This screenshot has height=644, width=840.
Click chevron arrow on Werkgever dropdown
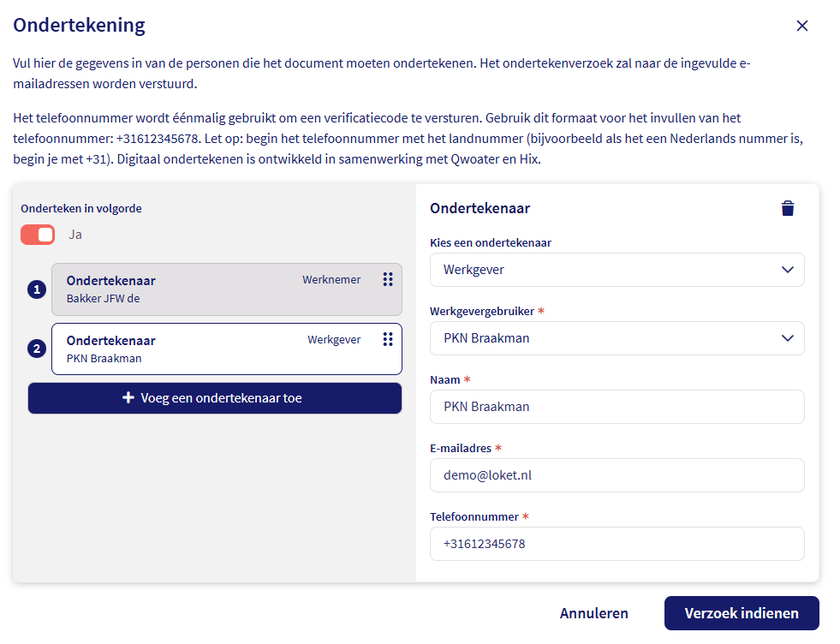coord(788,270)
